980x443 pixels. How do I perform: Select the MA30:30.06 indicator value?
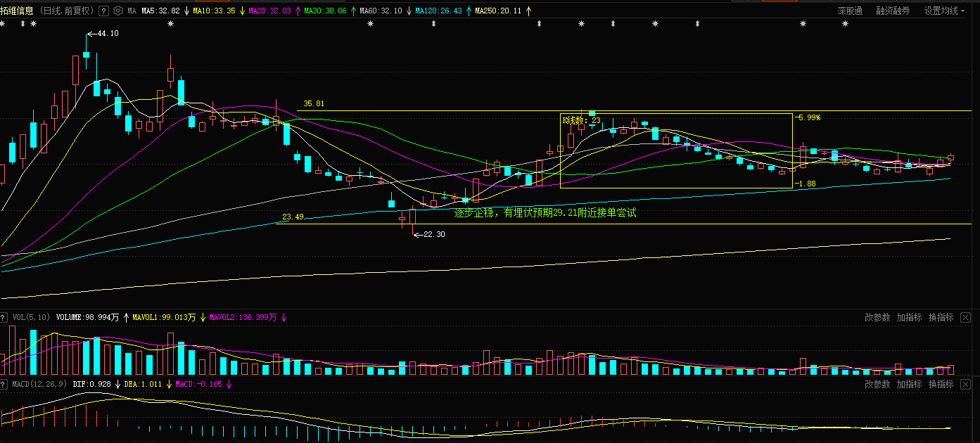[325, 11]
